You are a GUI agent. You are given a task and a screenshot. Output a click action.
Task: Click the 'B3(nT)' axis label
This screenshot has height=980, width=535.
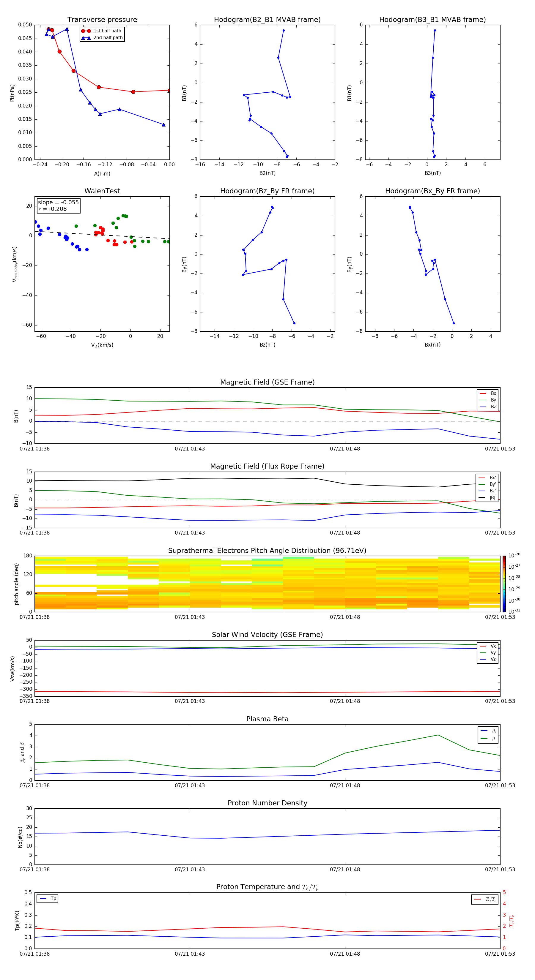432,173
